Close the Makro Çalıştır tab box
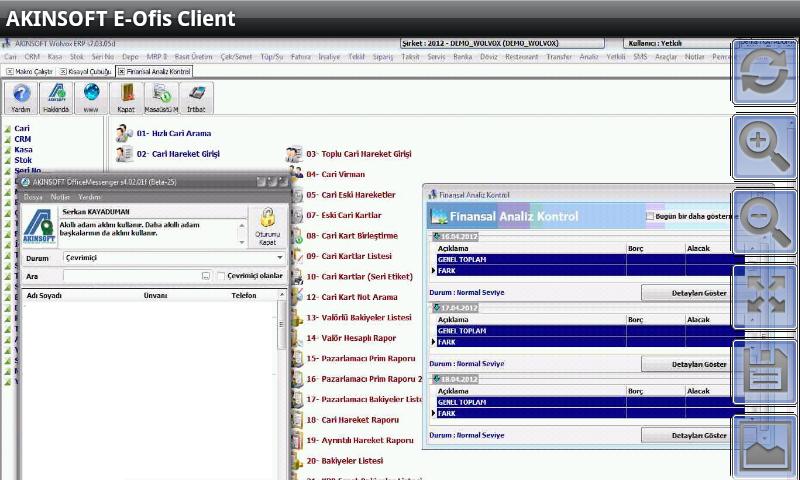This screenshot has width=800, height=480. coord(9,71)
